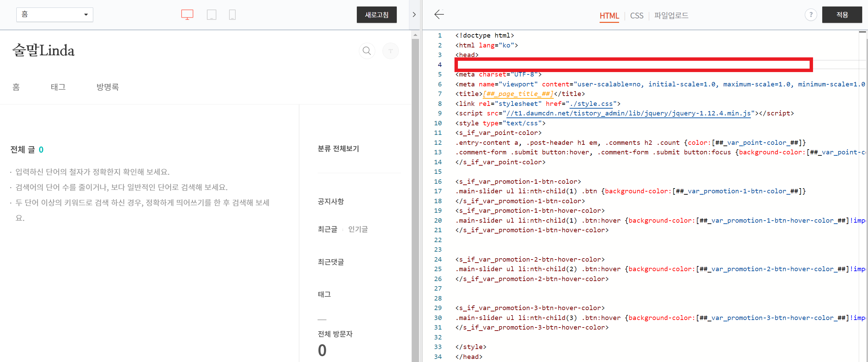Click the <s_if_var_promotion-3-btn-hover-color> opening tag
The image size is (868, 362).
coord(530,308)
